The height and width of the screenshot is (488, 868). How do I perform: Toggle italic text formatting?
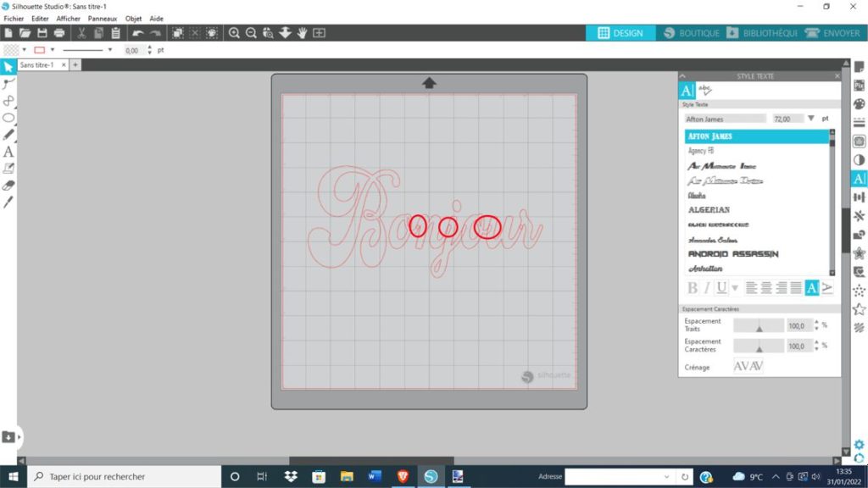[707, 288]
